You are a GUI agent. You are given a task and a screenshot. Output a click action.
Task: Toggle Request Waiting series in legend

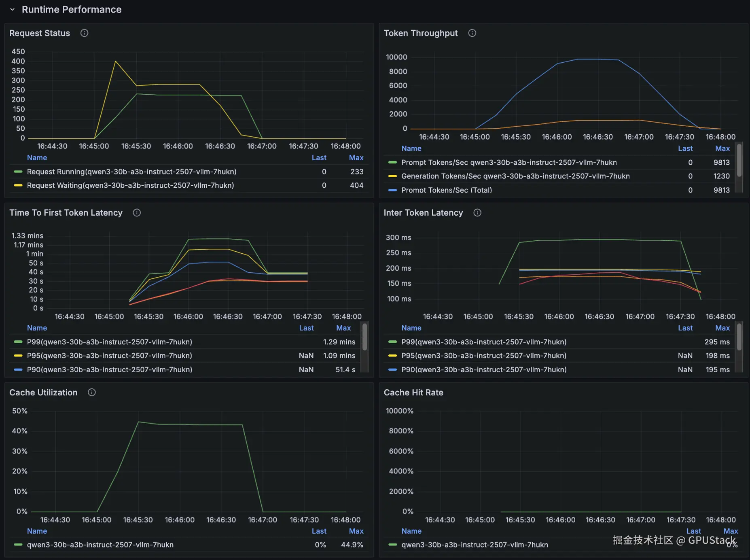point(130,185)
